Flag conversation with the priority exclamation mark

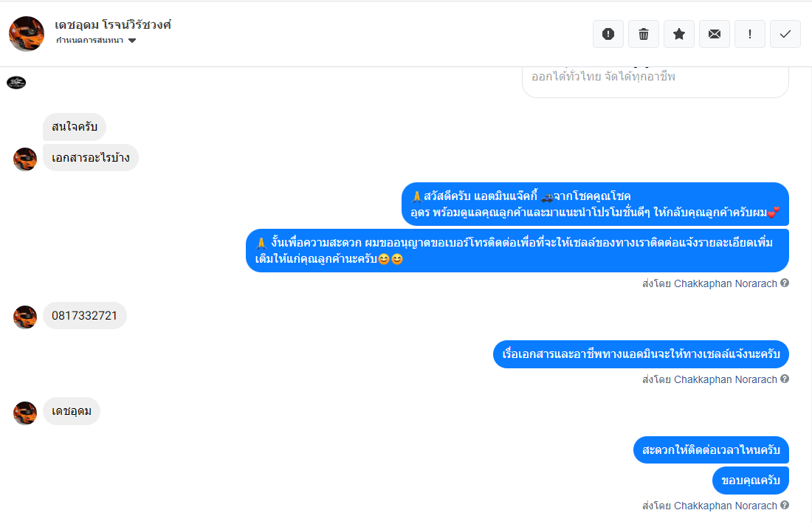click(750, 34)
